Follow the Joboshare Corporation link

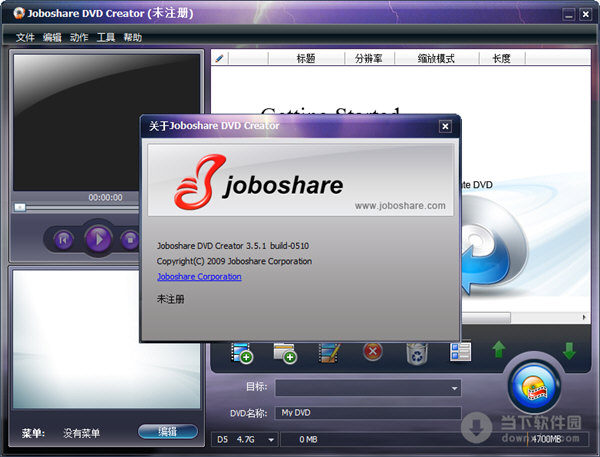click(199, 277)
